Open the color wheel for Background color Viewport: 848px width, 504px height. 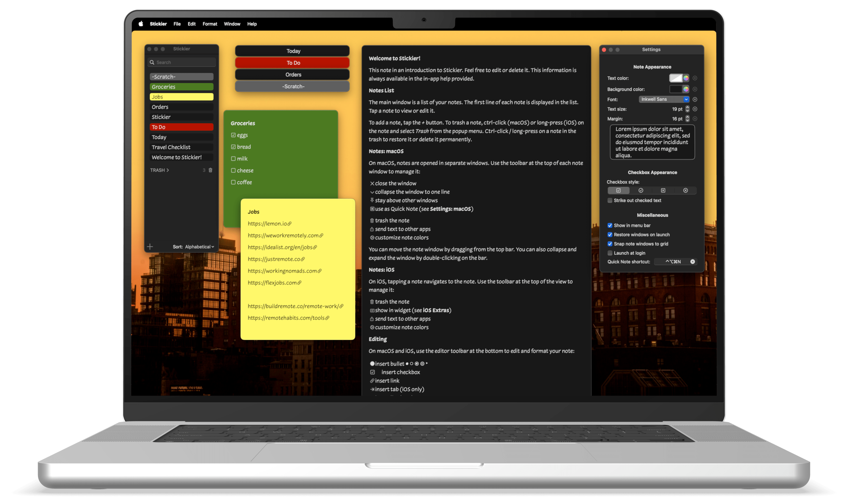[x=686, y=89]
